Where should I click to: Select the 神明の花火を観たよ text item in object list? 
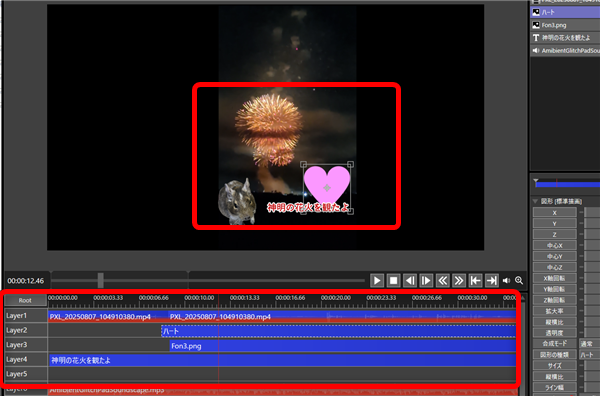click(565, 38)
